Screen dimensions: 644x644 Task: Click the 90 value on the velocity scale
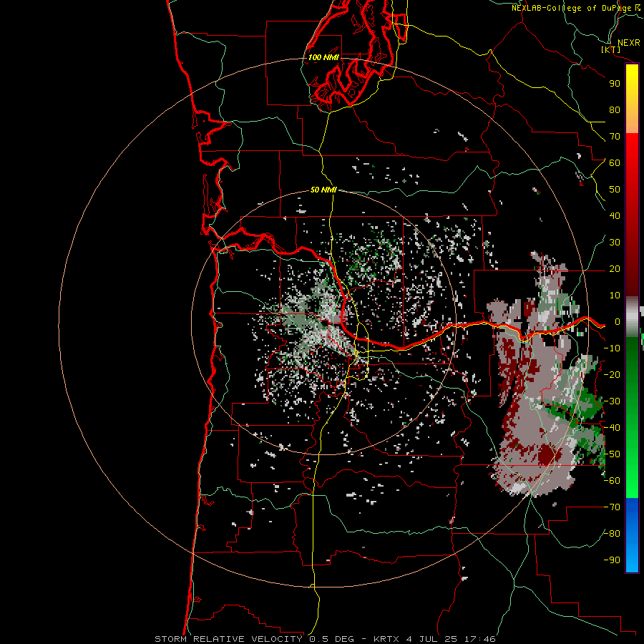pos(615,84)
